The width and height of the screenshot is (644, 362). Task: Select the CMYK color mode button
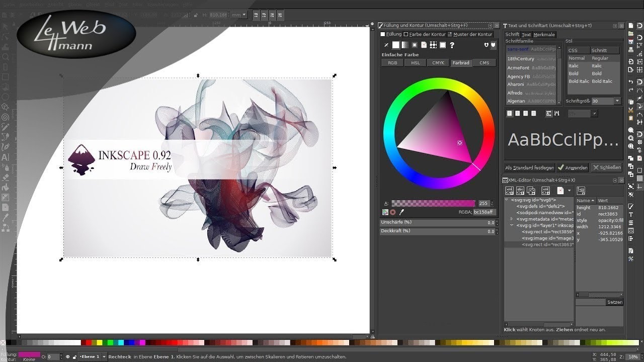coord(438,63)
